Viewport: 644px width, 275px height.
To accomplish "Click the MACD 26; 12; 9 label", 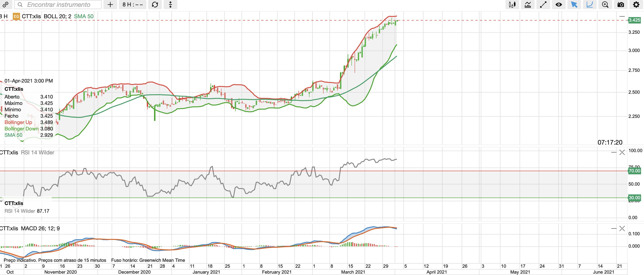I will (40, 228).
